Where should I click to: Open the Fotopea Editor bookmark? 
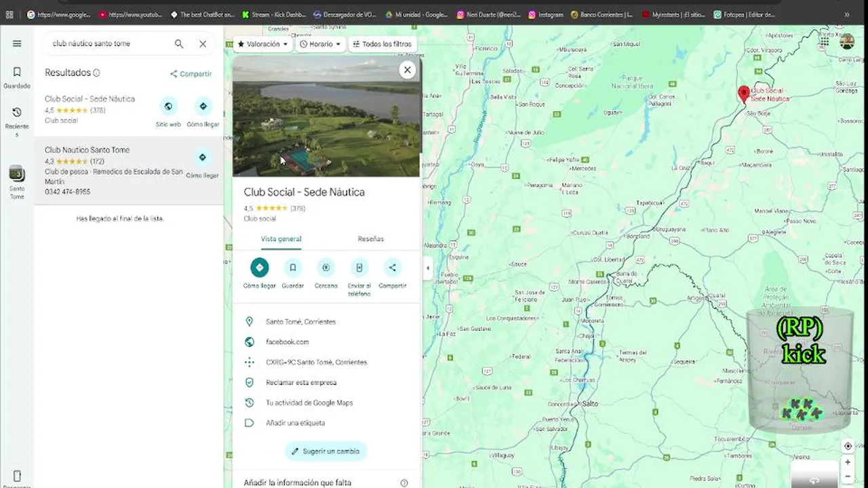(745, 14)
